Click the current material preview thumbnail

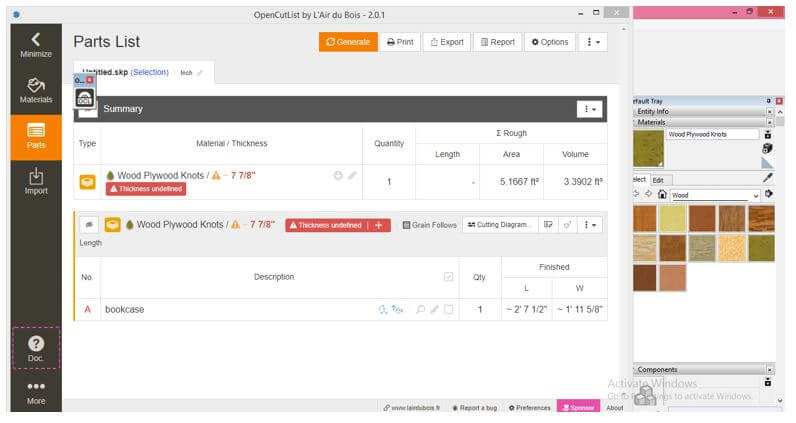(x=648, y=148)
